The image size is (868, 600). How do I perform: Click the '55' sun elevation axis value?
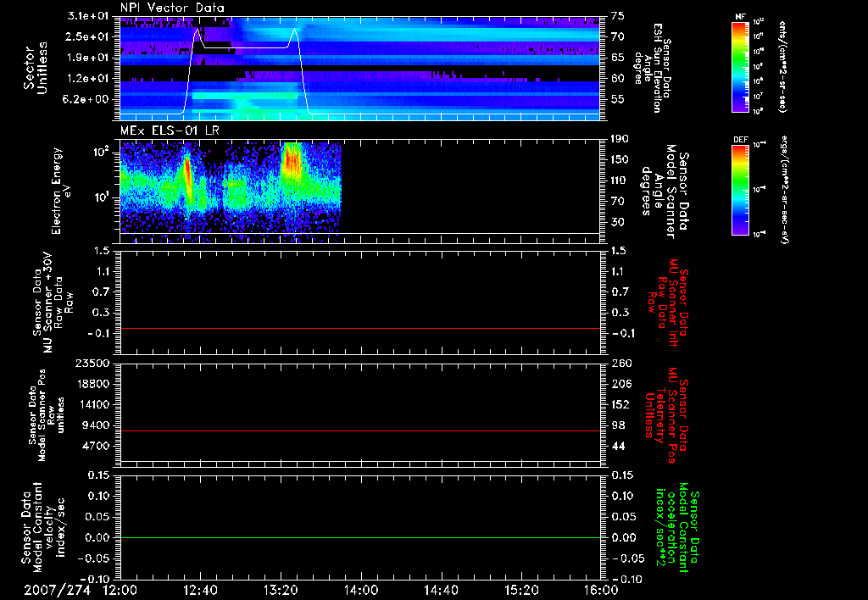(x=618, y=100)
